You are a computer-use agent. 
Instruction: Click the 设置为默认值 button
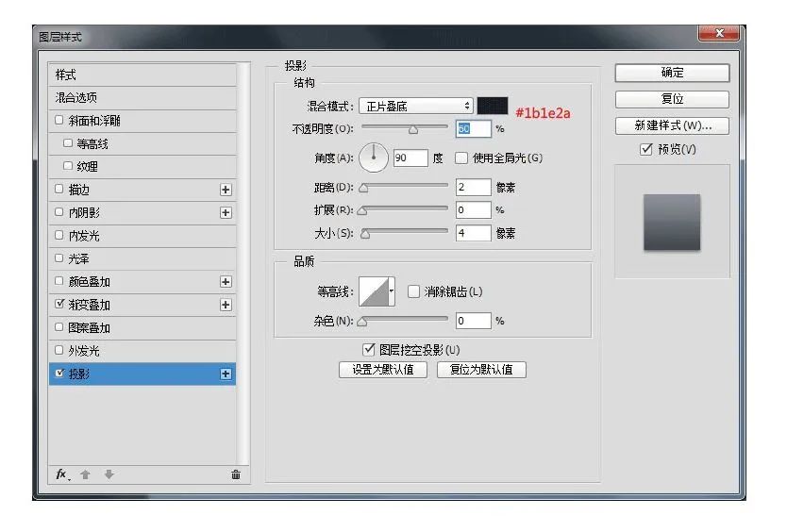coord(383,370)
